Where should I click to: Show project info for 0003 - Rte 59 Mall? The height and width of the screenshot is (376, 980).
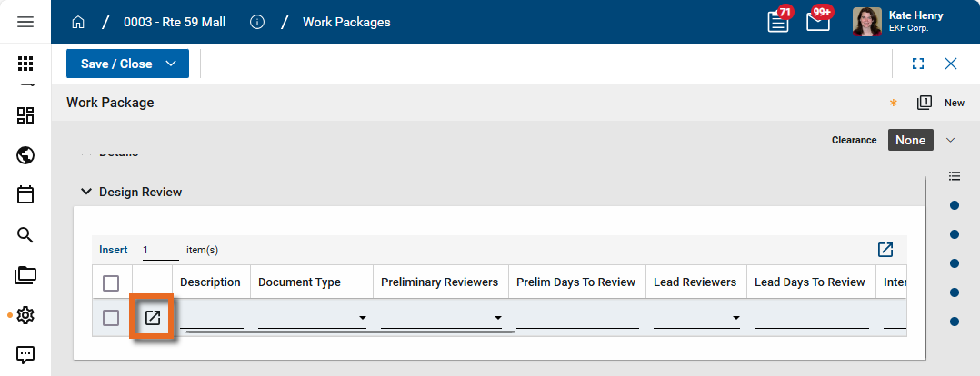coord(257,22)
